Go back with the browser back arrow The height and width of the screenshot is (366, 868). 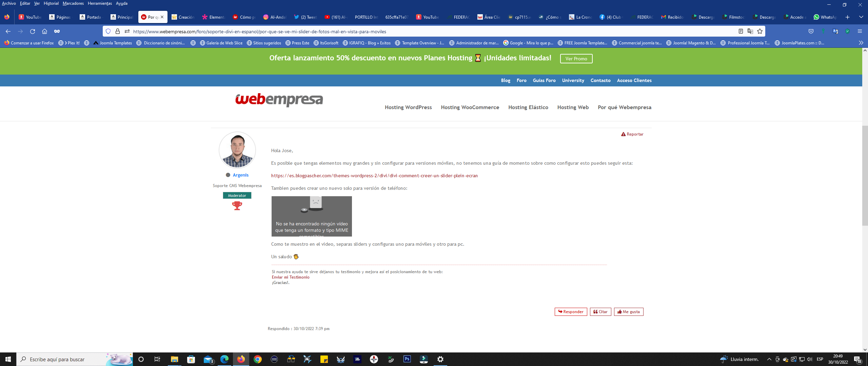8,31
